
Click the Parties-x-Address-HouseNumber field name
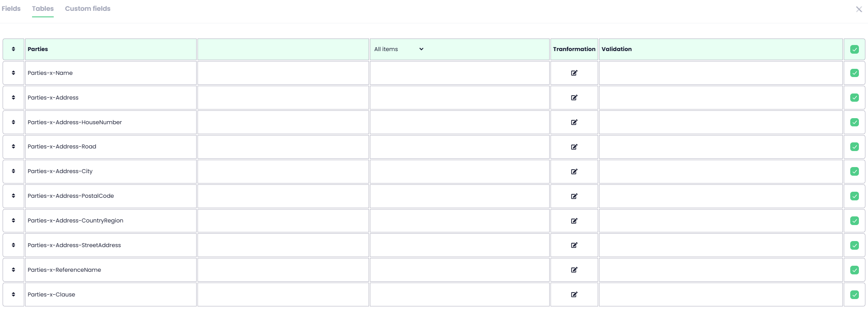point(74,122)
